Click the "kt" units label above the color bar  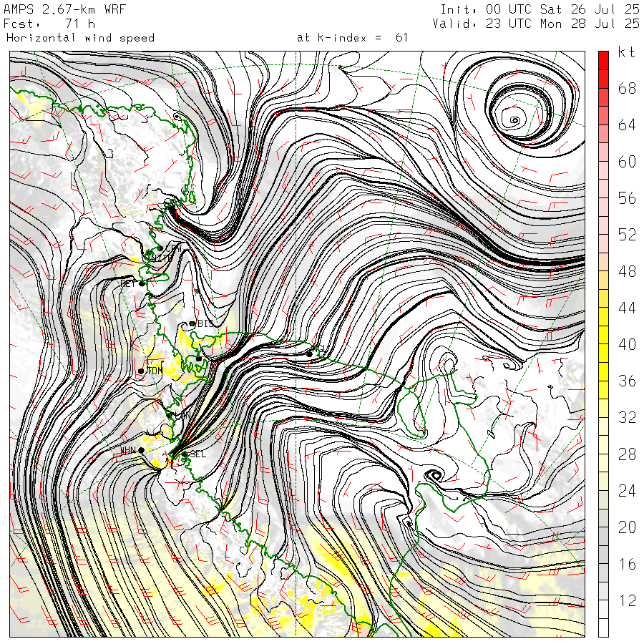pos(626,52)
